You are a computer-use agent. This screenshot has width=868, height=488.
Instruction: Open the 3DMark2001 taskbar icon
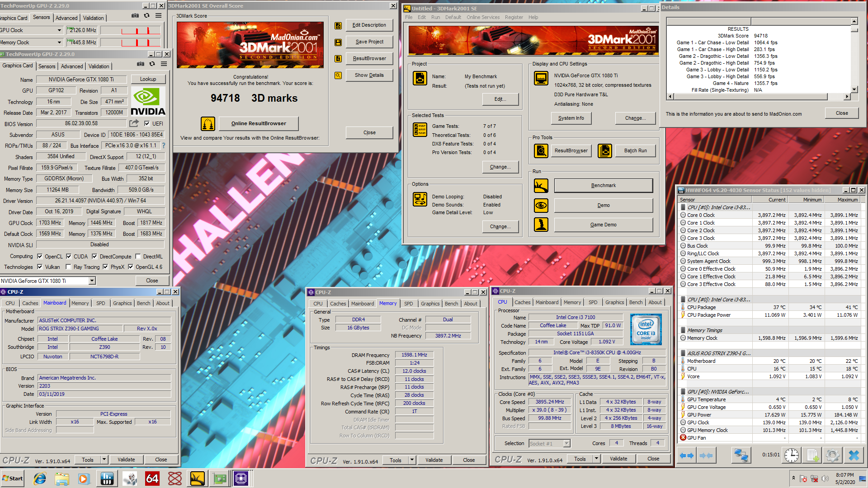click(197, 479)
